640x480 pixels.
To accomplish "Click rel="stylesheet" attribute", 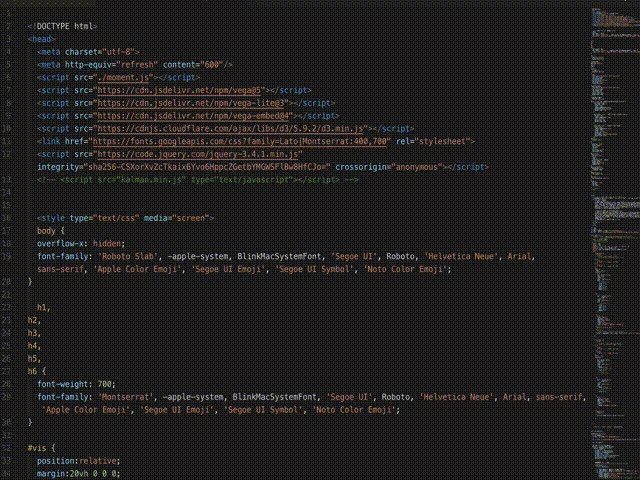I will pyautogui.click(x=433, y=141).
